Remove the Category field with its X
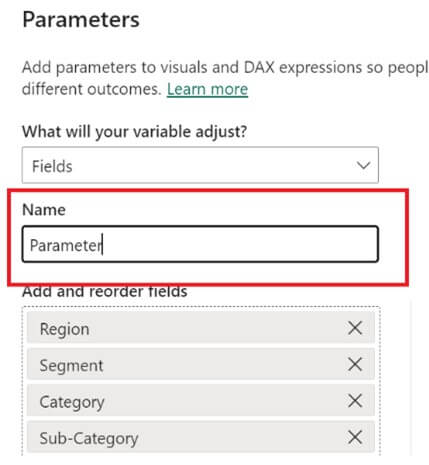This screenshot has width=429, height=465. [355, 400]
